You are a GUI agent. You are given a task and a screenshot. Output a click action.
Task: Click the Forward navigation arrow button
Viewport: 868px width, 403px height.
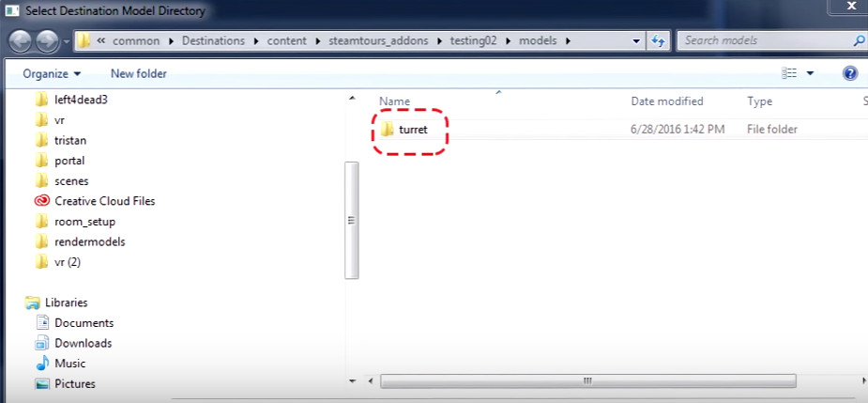[x=46, y=41]
